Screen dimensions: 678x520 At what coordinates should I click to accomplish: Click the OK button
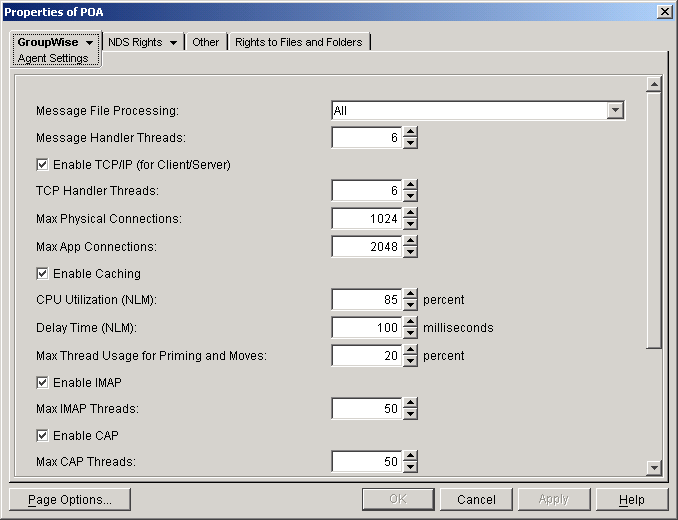398,500
